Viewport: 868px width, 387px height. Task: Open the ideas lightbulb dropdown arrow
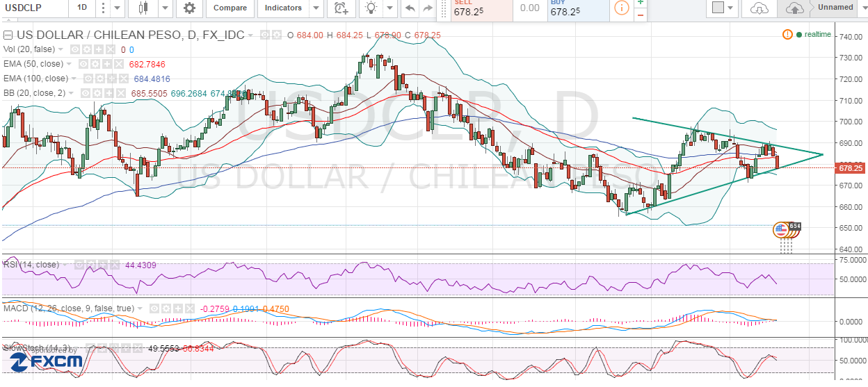tap(391, 8)
